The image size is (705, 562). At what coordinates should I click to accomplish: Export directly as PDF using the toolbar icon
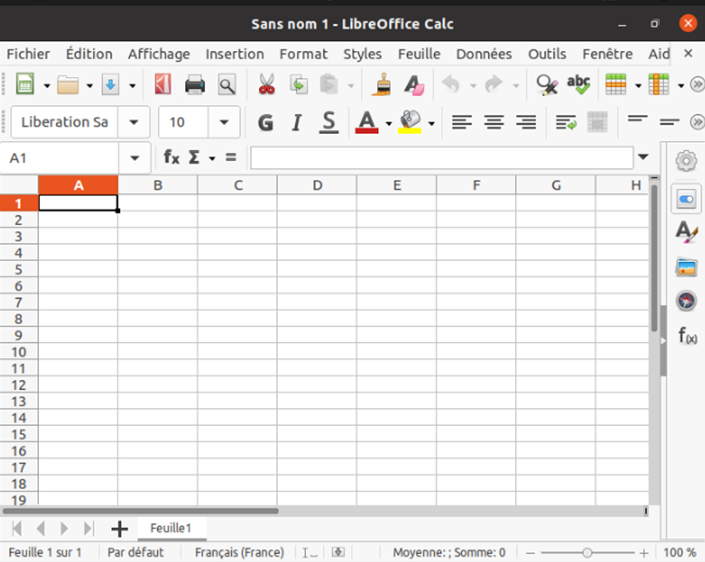(162, 85)
